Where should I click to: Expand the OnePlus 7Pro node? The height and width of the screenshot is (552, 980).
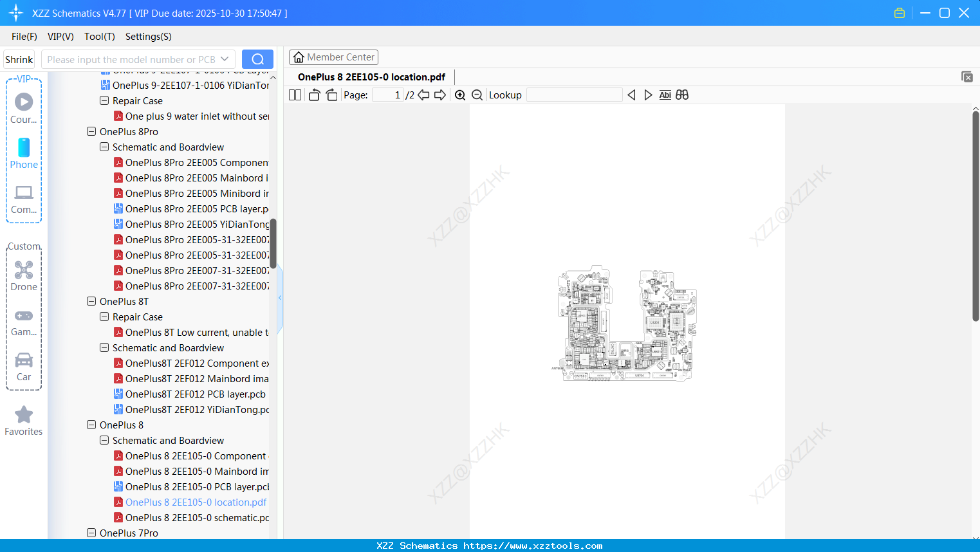click(x=91, y=533)
